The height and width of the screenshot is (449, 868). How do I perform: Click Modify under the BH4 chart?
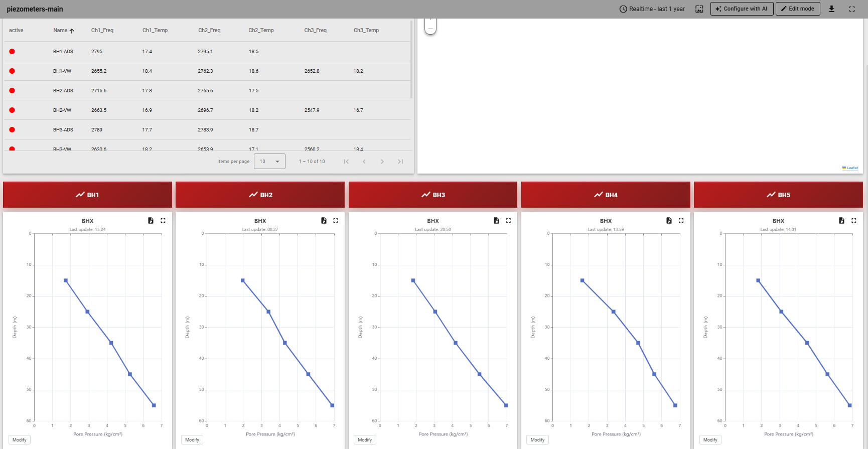pyautogui.click(x=537, y=440)
